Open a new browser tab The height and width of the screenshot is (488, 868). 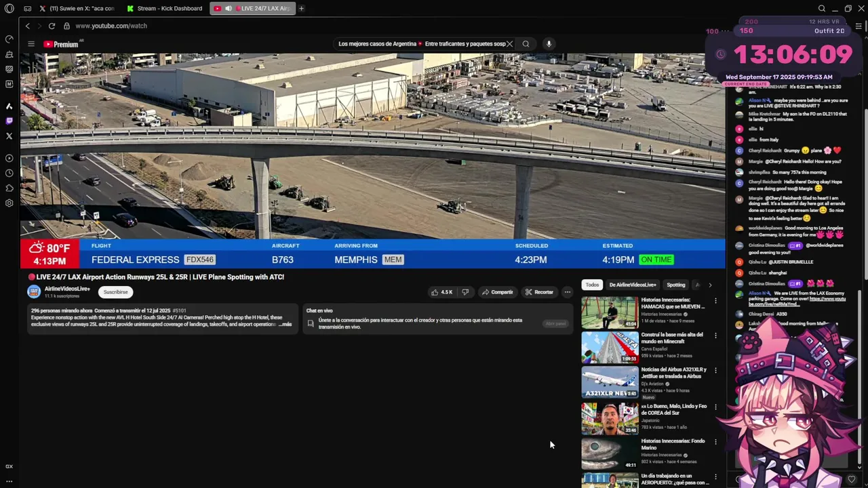301,8
